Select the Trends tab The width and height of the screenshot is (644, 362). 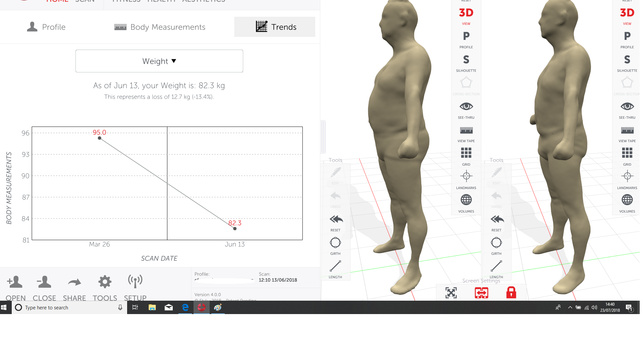pyautogui.click(x=275, y=27)
